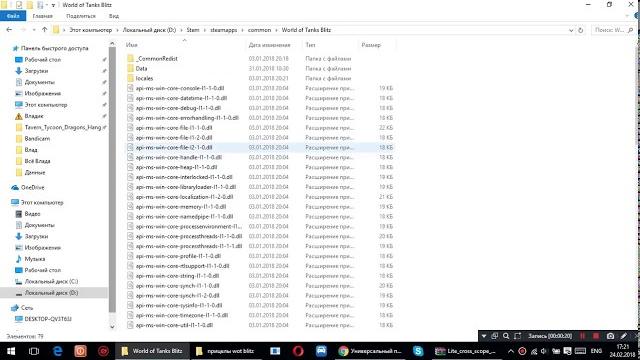The width and height of the screenshot is (640, 360).
Task: Select Локальный диск (C:) in the navigation pane
Action: click(51, 281)
